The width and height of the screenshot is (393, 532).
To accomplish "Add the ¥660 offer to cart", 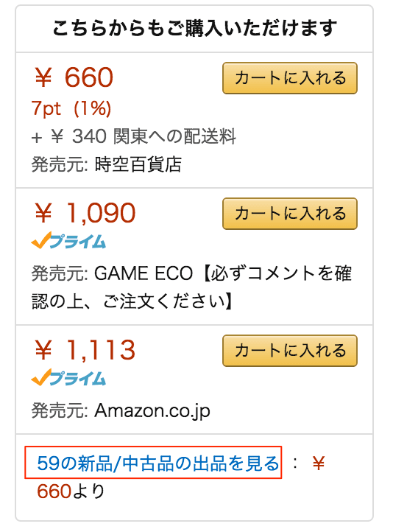I will point(290,78).
